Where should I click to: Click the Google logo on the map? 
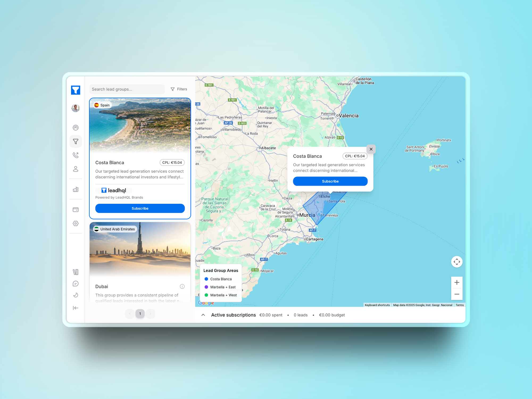(206, 303)
